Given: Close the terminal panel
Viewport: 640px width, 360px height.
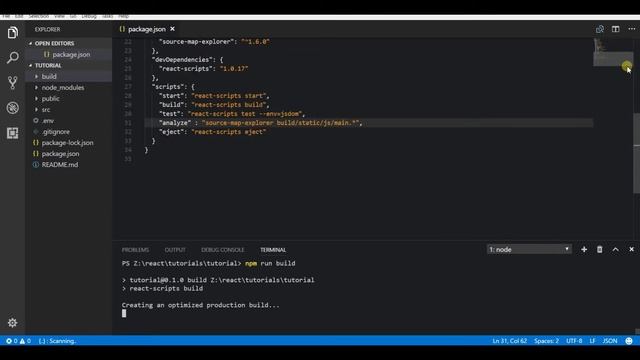Looking at the screenshot, I should [x=631, y=249].
